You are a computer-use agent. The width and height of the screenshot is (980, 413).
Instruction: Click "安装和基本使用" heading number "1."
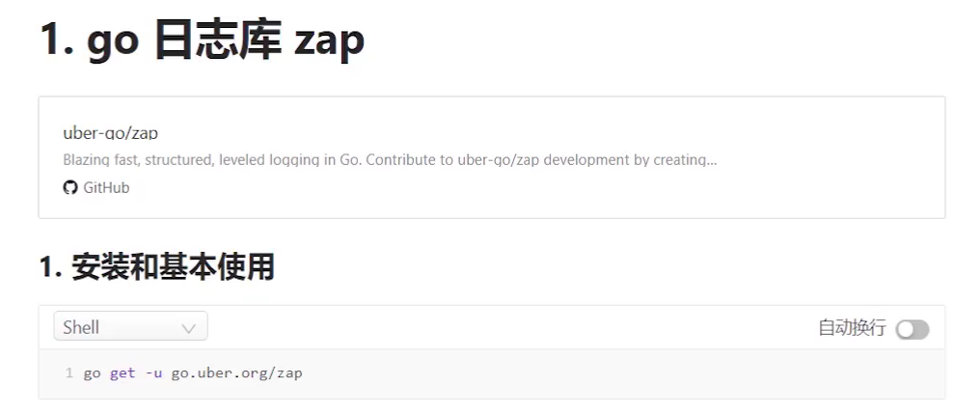click(51, 267)
